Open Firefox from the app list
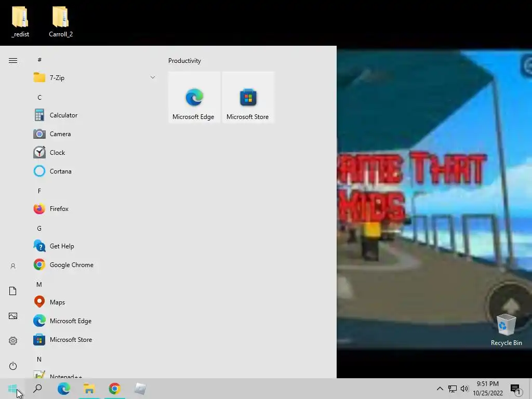532x399 pixels. pos(95,208)
